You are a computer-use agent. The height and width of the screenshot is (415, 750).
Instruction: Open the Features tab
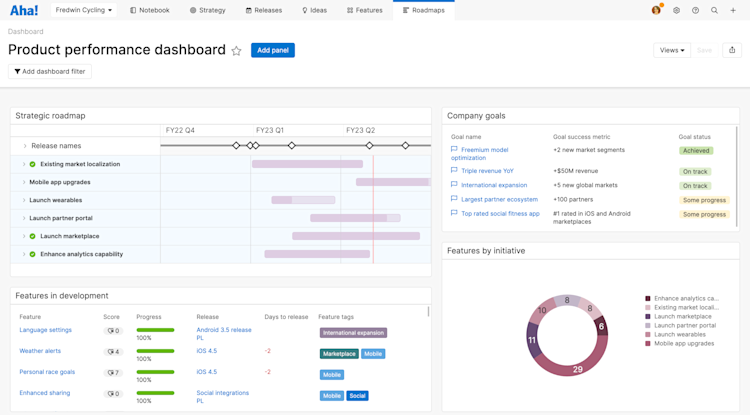[x=364, y=10]
